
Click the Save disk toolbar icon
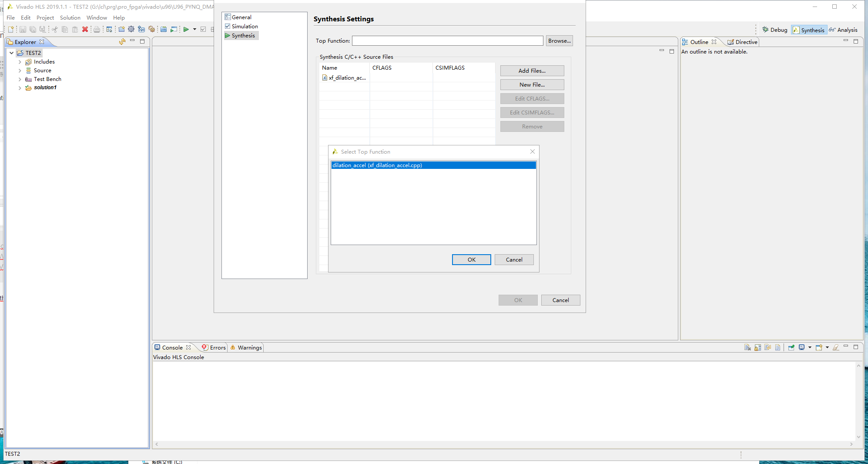click(23, 29)
